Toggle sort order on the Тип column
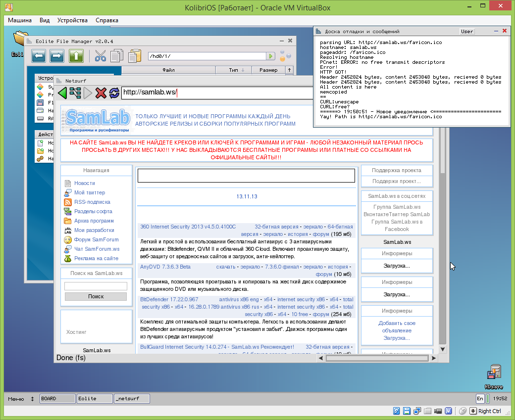Image resolution: width=515 pixels, height=420 pixels. pos(233,70)
